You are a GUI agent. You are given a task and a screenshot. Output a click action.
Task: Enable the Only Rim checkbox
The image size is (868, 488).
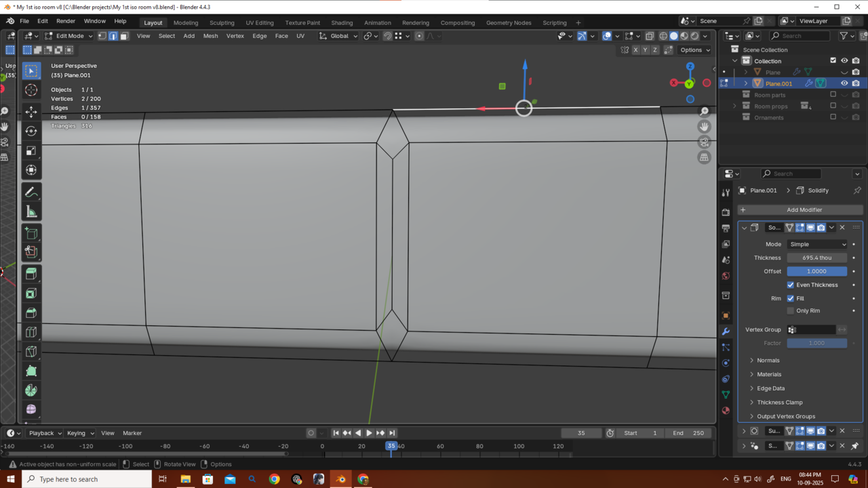pyautogui.click(x=791, y=310)
